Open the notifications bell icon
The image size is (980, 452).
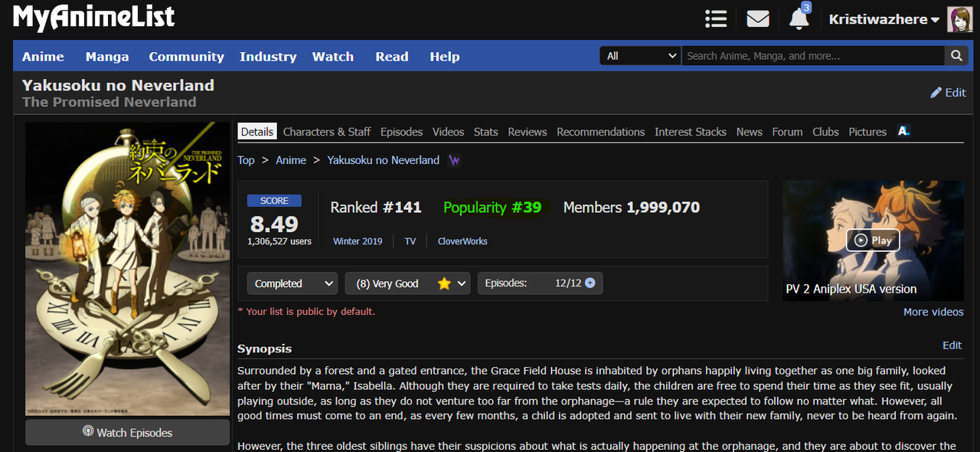coord(799,18)
